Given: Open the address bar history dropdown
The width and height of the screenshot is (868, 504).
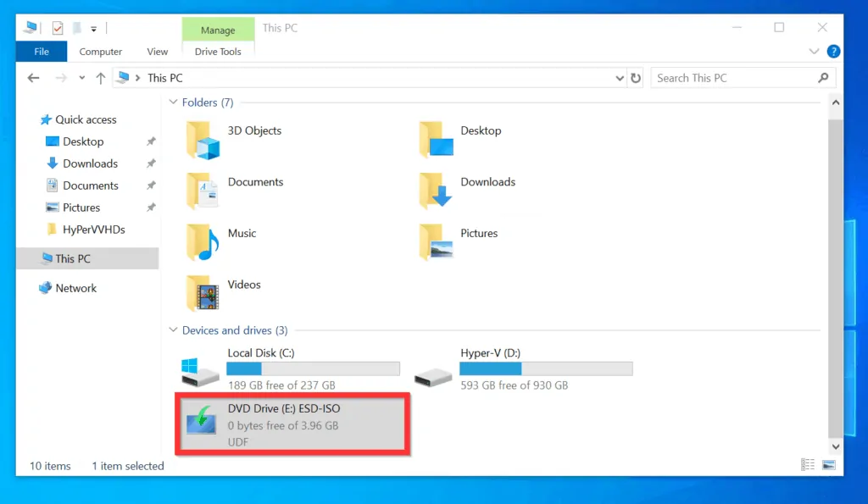Looking at the screenshot, I should click(620, 78).
